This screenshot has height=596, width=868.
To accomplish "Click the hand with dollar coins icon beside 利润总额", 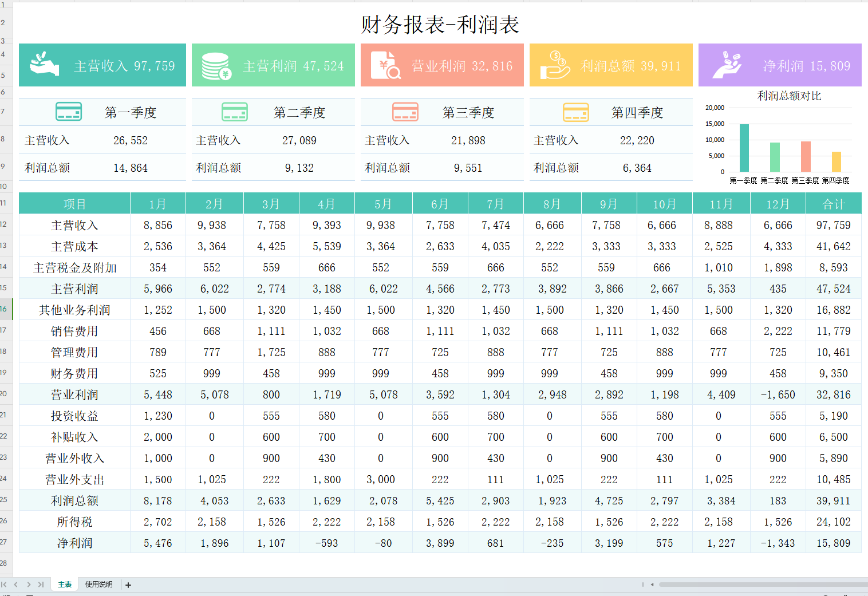I will pos(555,65).
